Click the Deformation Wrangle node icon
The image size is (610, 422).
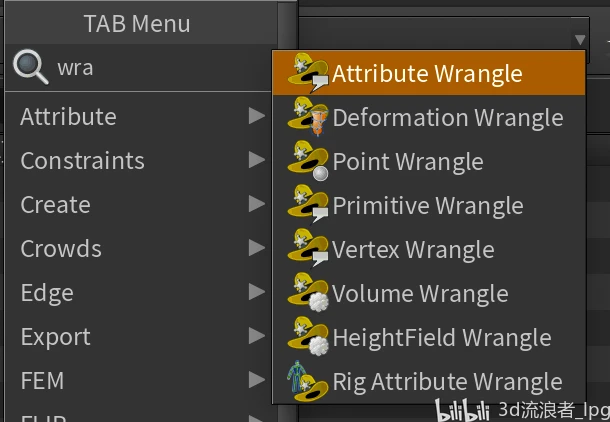point(306,118)
